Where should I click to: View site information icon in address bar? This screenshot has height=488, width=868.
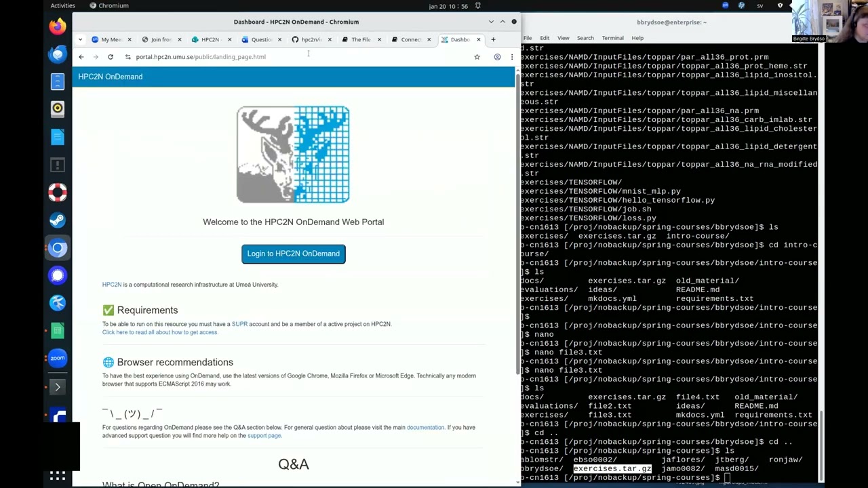(127, 57)
